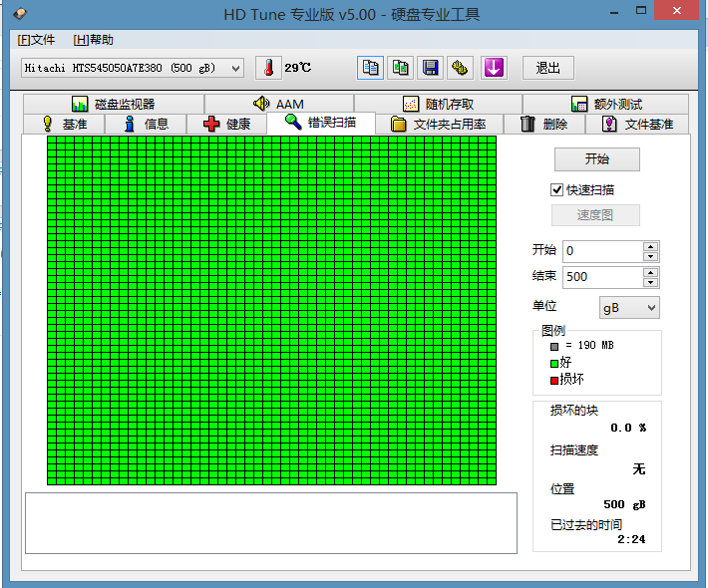Close the HD Tune window
This screenshot has width=708, height=588.
676,10
